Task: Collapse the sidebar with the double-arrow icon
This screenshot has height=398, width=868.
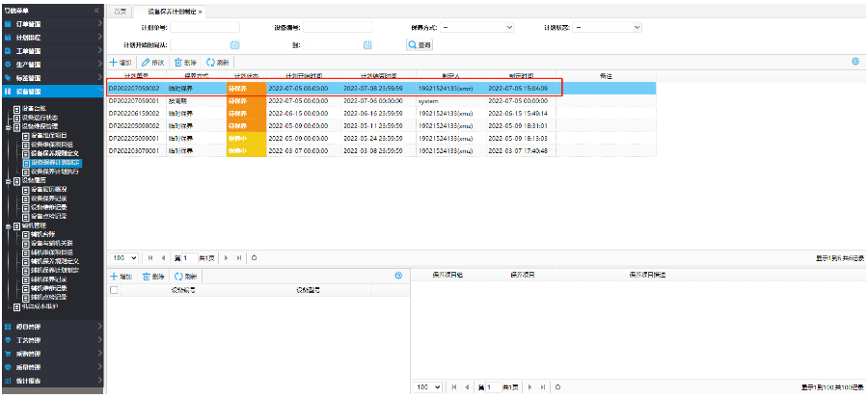Action: (96, 9)
